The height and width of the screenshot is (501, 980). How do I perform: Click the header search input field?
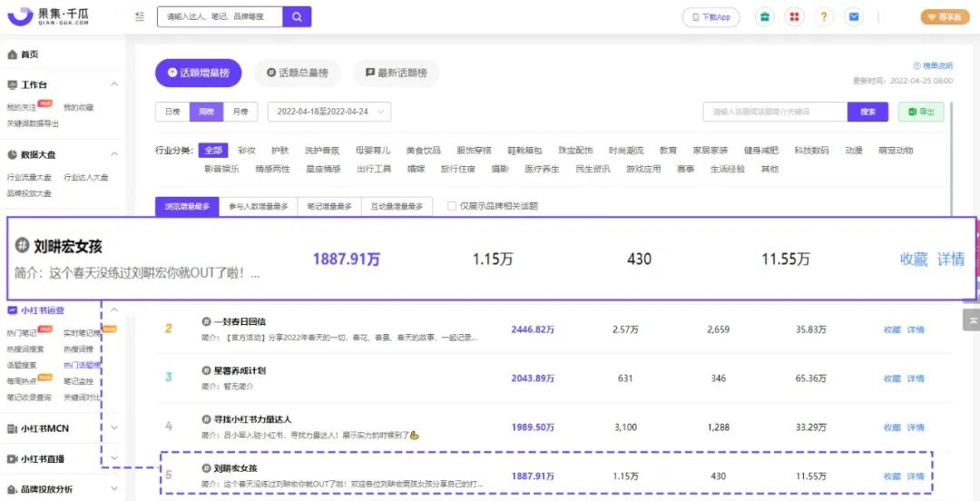pos(220,17)
